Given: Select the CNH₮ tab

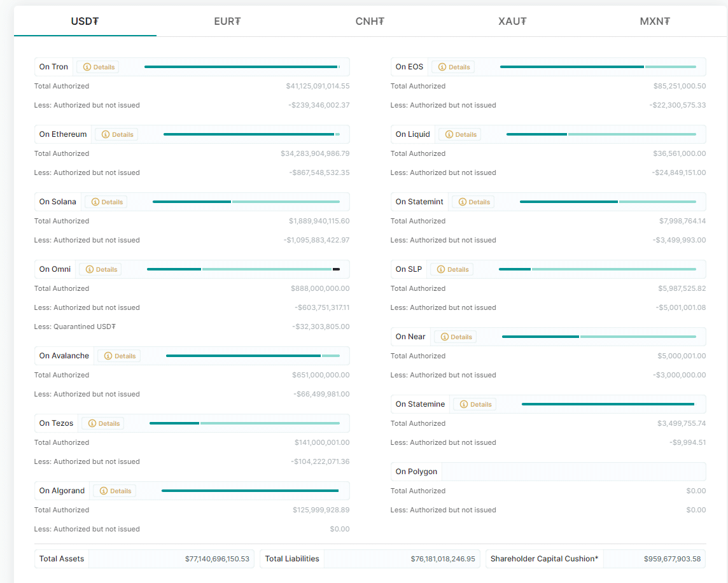Looking at the screenshot, I should [370, 21].
